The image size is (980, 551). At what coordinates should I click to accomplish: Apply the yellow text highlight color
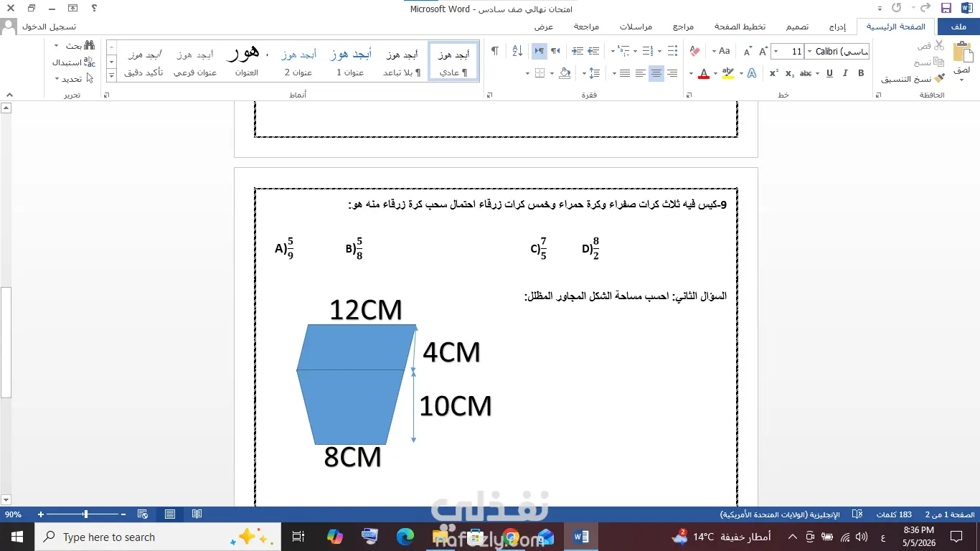click(x=728, y=73)
